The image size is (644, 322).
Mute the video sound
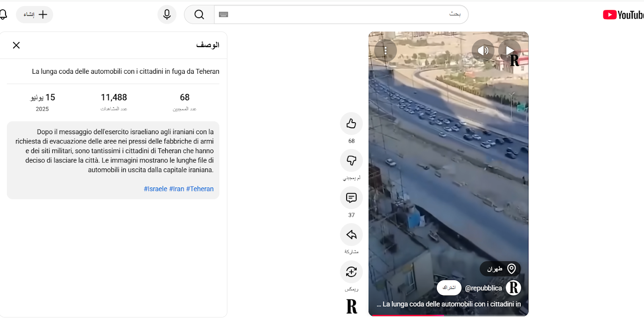click(x=483, y=50)
